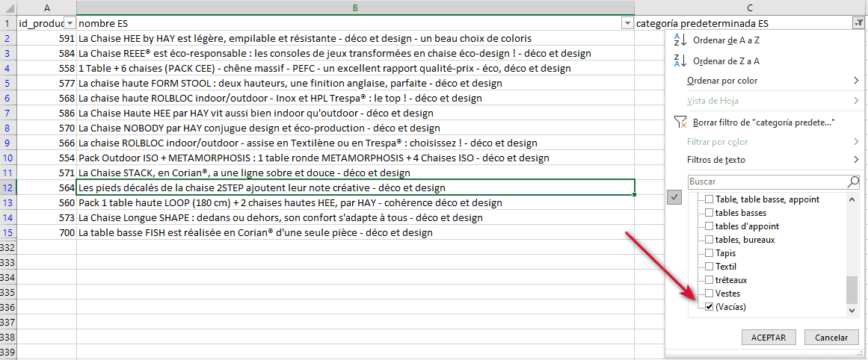
Task: Check the 'tables, bureaux' filter box
Action: pyautogui.click(x=709, y=240)
